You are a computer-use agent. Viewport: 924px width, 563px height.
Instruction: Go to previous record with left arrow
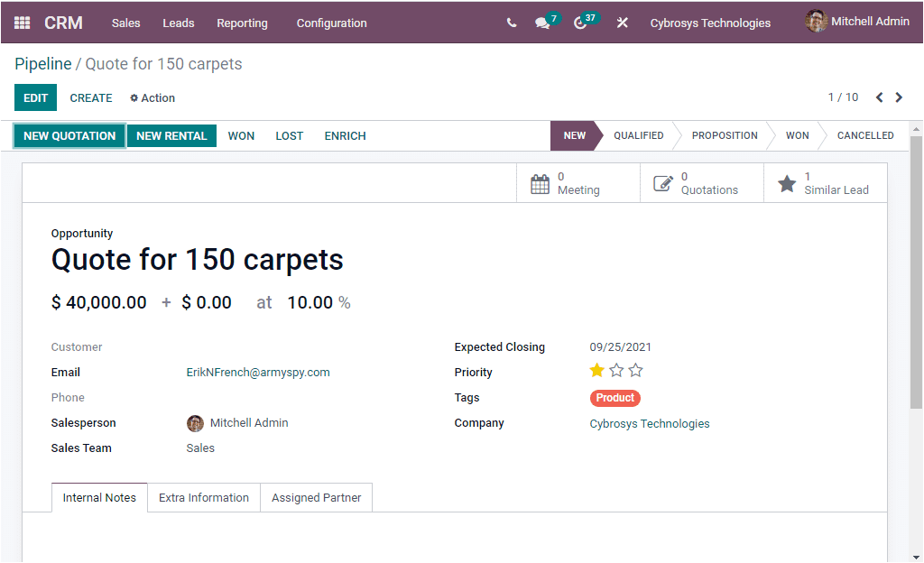click(879, 97)
